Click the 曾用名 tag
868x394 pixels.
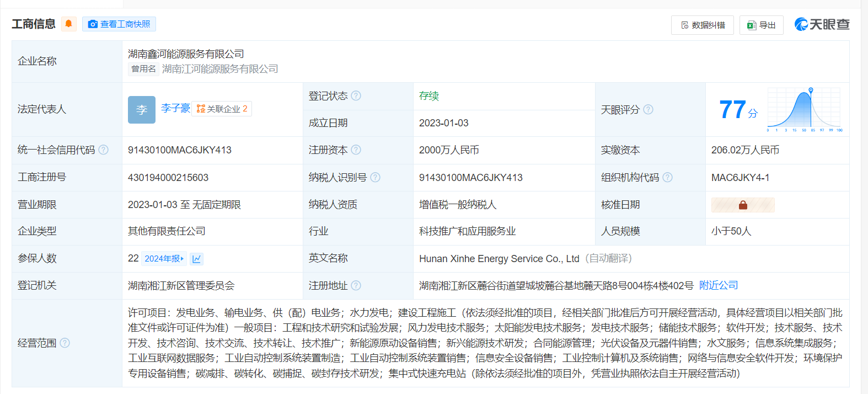click(x=143, y=69)
